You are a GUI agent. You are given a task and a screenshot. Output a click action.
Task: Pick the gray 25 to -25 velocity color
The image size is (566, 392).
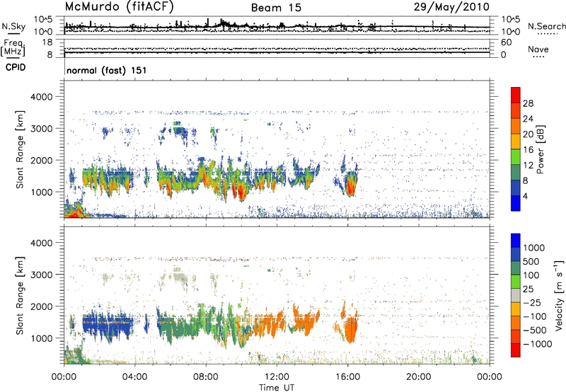(x=516, y=295)
